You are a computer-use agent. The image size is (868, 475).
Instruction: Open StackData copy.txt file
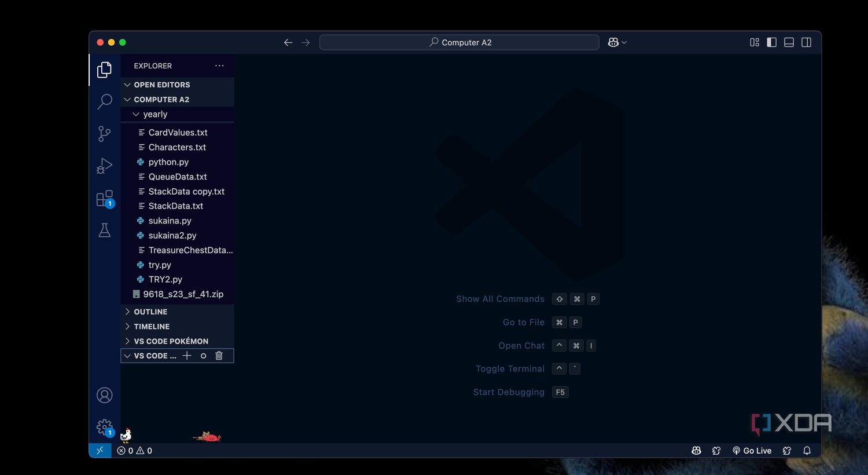click(177, 192)
